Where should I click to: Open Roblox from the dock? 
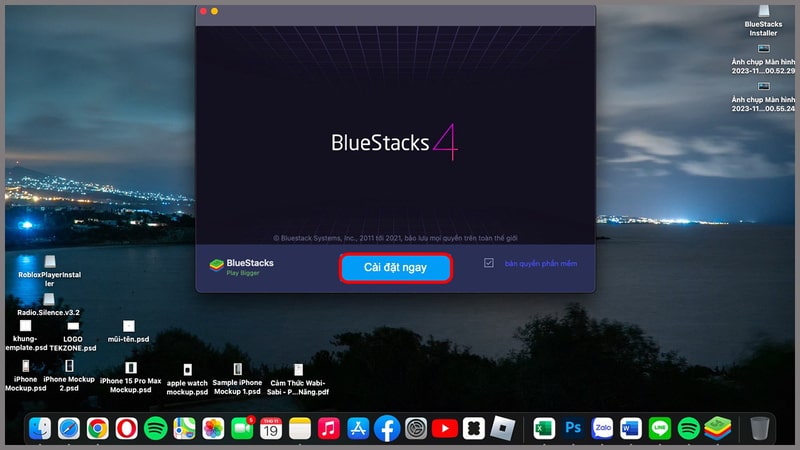coord(502,428)
